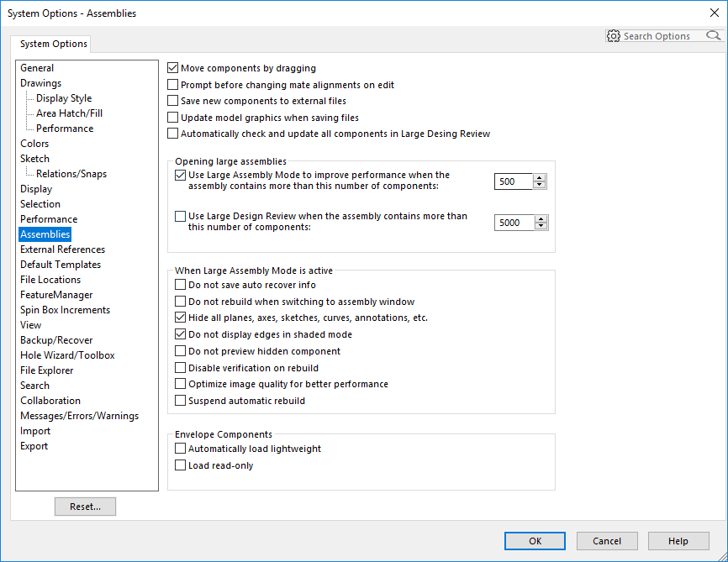Confirm settings with the OK button
The height and width of the screenshot is (562, 728).
click(x=535, y=541)
